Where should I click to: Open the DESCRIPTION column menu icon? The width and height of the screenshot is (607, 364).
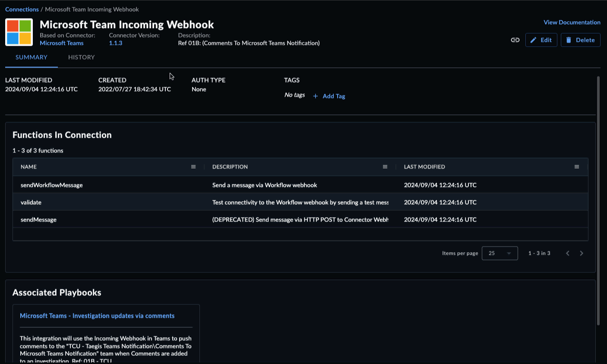click(x=385, y=167)
